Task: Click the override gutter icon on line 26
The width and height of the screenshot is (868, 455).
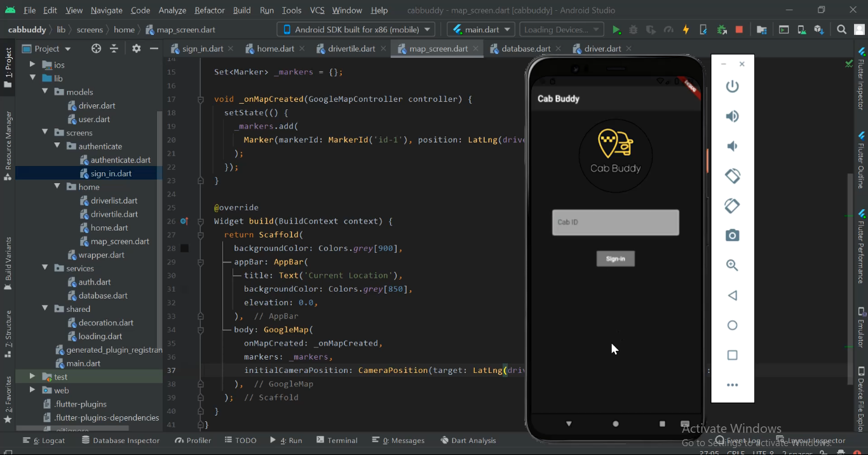Action: 184,221
